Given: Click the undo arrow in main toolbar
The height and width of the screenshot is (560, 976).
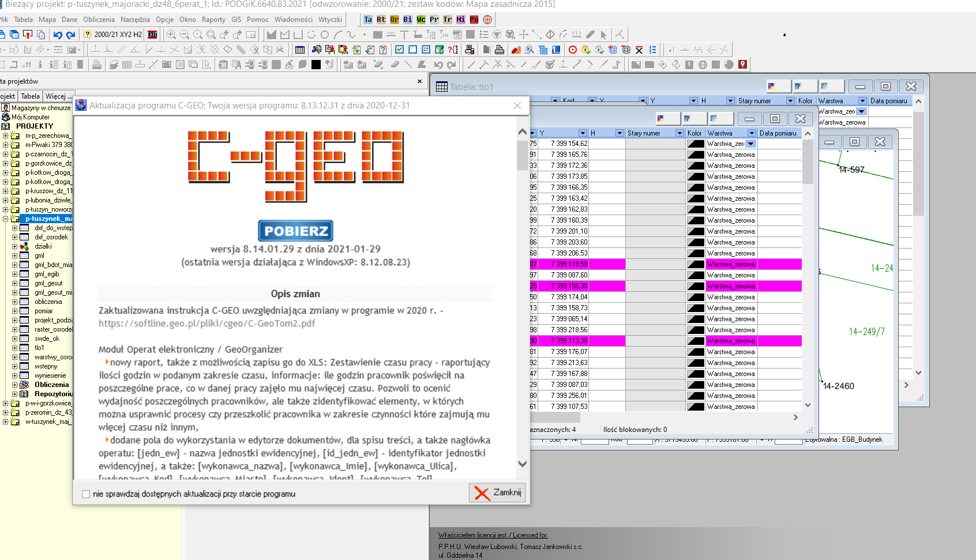Looking at the screenshot, I should 58,35.
